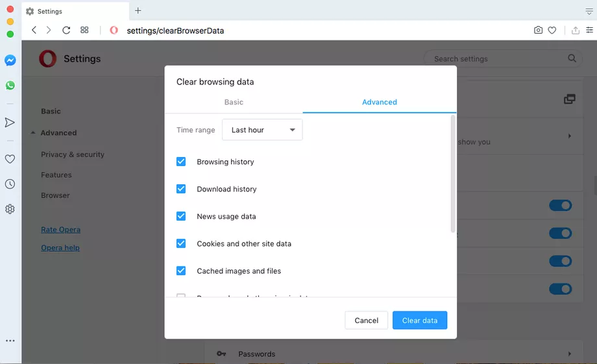This screenshot has height=364, width=597.
Task: Click the share icon in the address bar
Action: (x=576, y=30)
